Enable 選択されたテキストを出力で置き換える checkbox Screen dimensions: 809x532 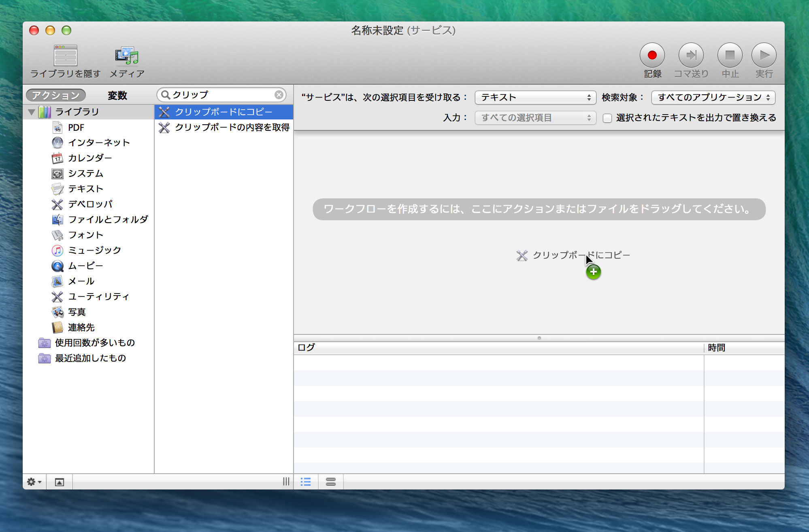click(607, 118)
